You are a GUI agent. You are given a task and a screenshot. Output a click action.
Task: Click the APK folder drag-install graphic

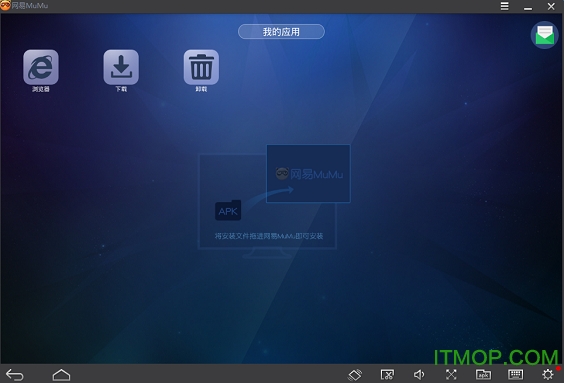coord(228,210)
